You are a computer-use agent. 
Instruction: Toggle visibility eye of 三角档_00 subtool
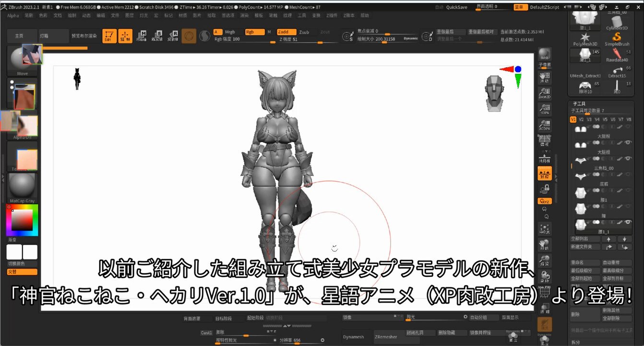pos(627,159)
